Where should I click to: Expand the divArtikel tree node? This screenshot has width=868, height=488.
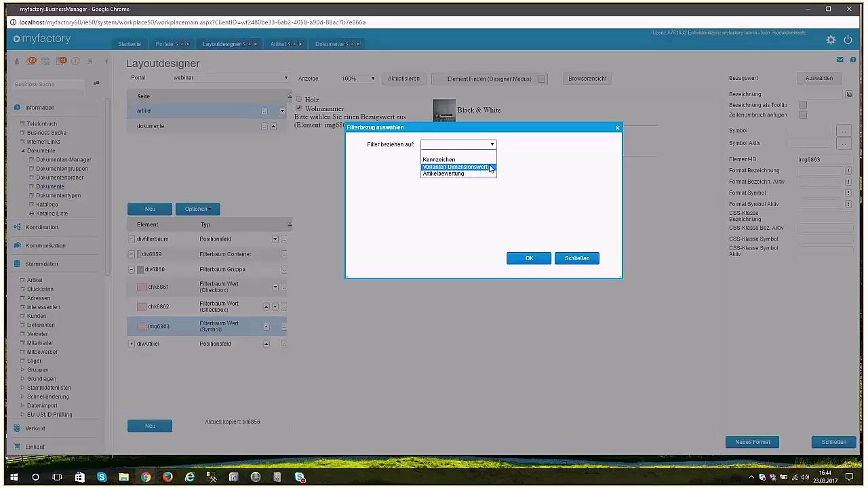pyautogui.click(x=132, y=344)
